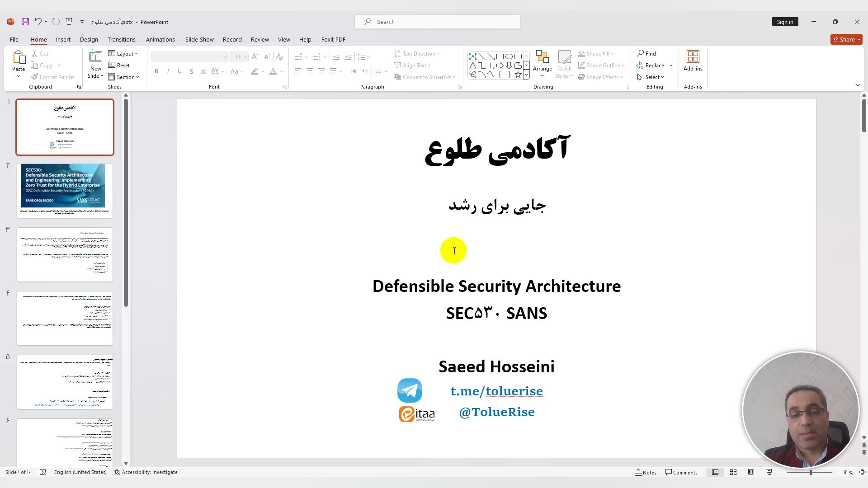This screenshot has width=868, height=488.
Task: Open the Select dropdown
Action: (651, 77)
